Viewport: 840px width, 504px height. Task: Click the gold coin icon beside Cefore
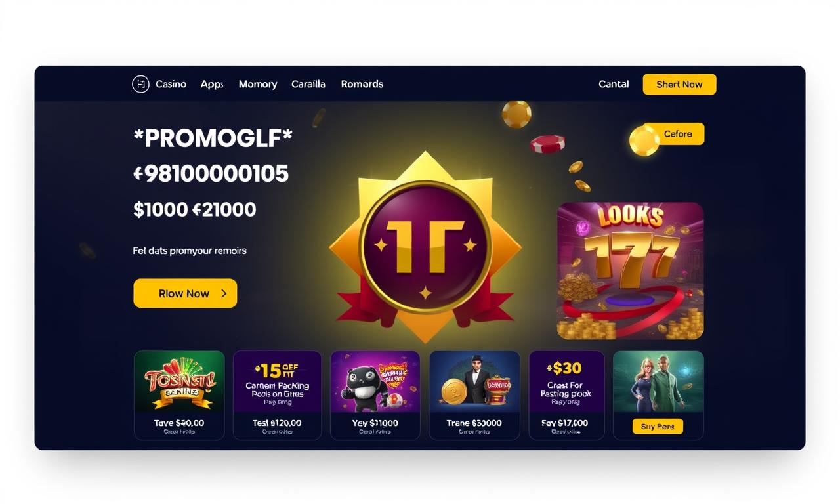[644, 140]
